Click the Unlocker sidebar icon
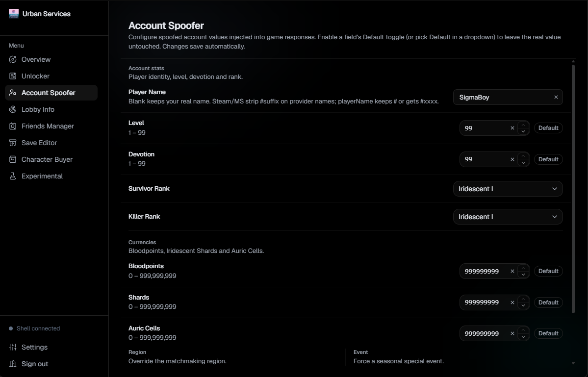The height and width of the screenshot is (377, 588). point(13,76)
